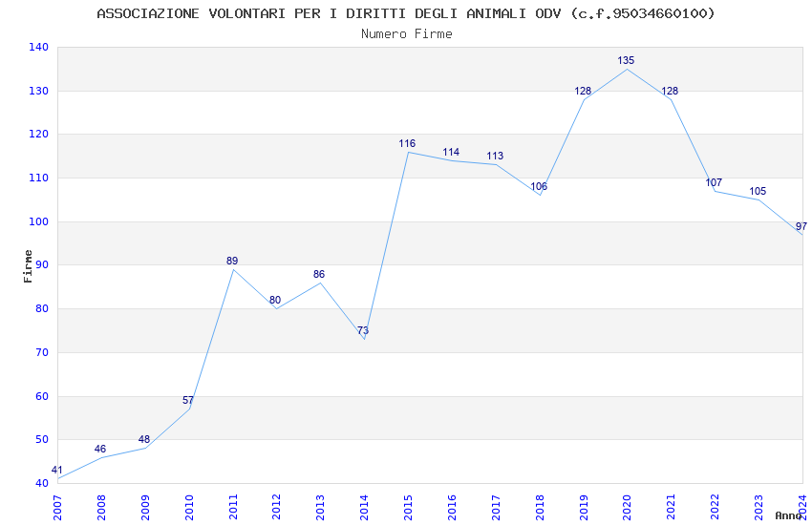Click the x-axis title Anno
This screenshot has height=525, width=812.
788,515
